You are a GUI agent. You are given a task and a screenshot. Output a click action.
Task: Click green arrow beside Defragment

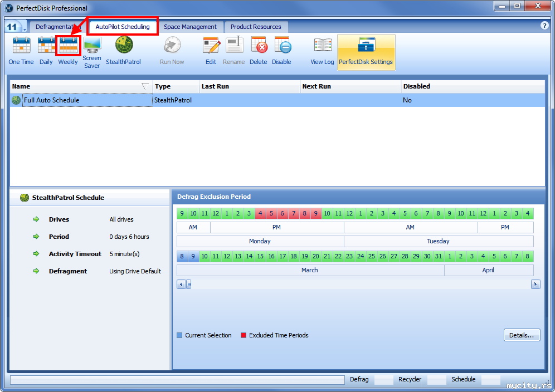click(36, 271)
